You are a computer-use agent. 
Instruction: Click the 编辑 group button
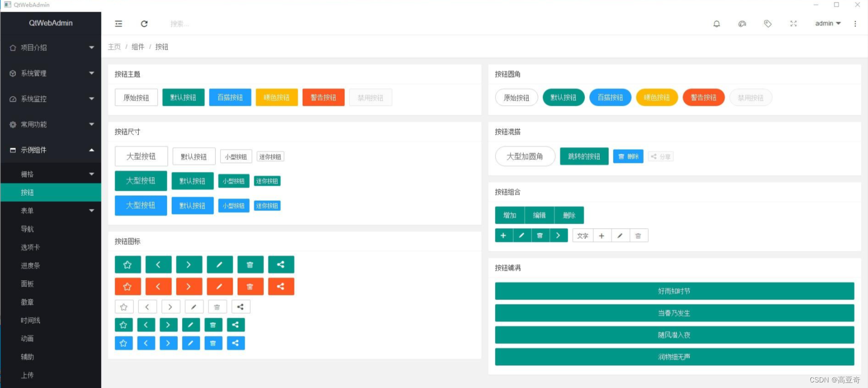tap(539, 215)
